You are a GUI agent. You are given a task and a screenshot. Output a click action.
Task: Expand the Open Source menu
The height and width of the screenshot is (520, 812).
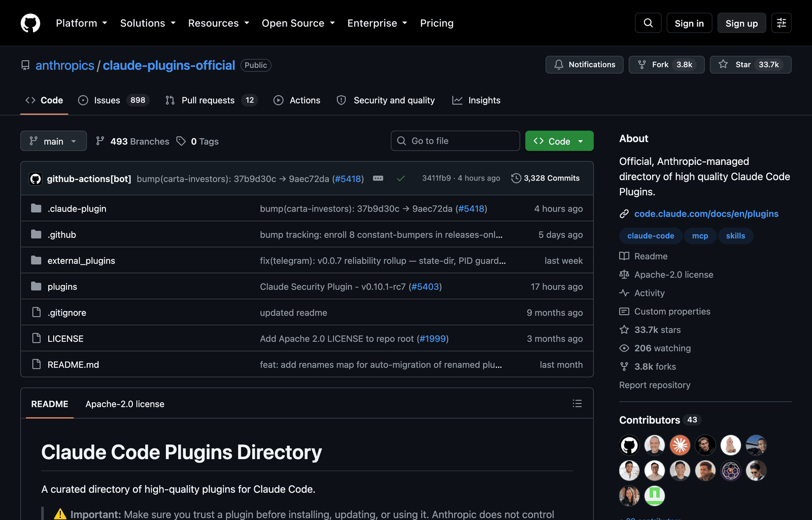pyautogui.click(x=298, y=23)
